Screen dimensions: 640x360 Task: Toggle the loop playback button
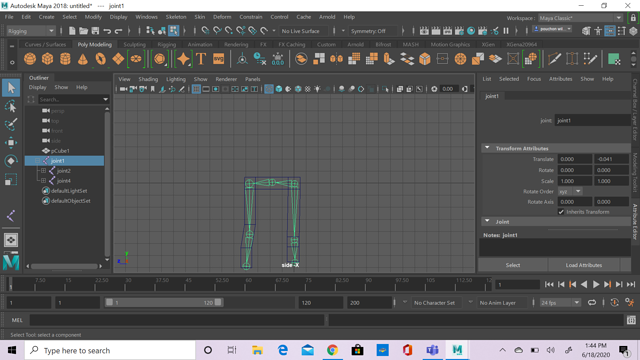coord(592,302)
